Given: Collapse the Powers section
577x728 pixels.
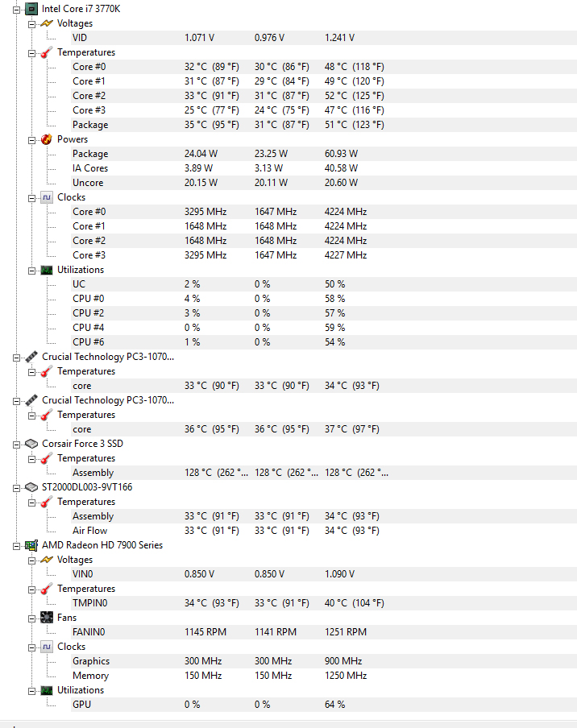Looking at the screenshot, I should coord(32,139).
